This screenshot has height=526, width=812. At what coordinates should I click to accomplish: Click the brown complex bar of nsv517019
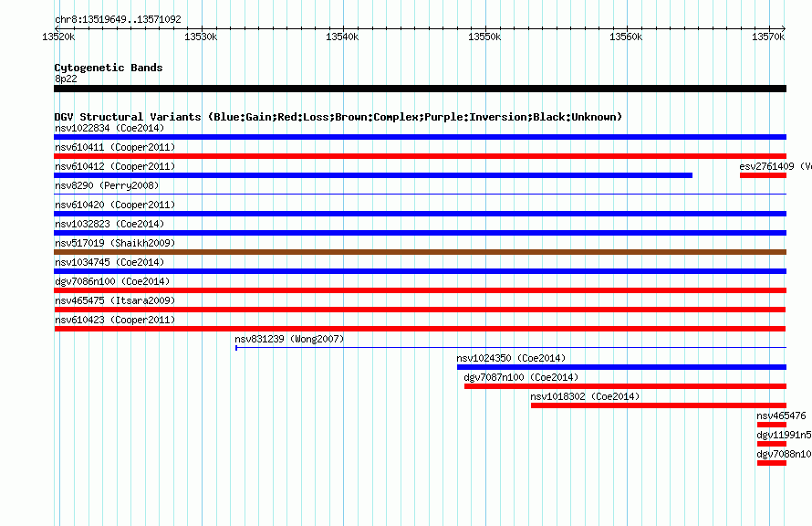[x=420, y=252]
